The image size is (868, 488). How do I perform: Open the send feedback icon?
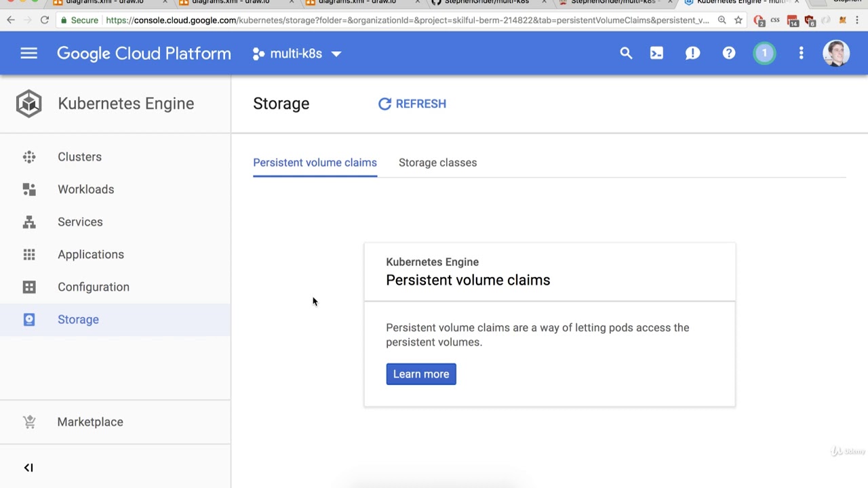[692, 53]
